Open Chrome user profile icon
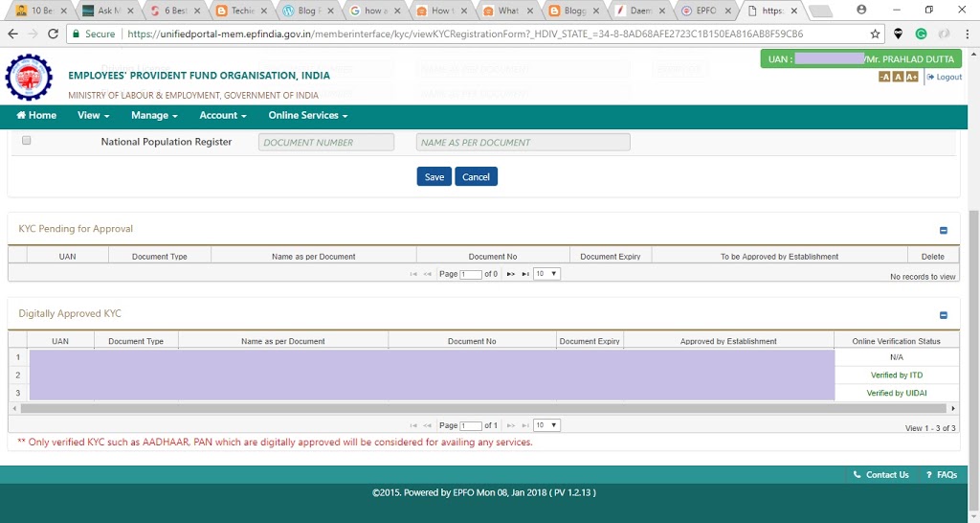The height and width of the screenshot is (523, 980). tap(861, 10)
